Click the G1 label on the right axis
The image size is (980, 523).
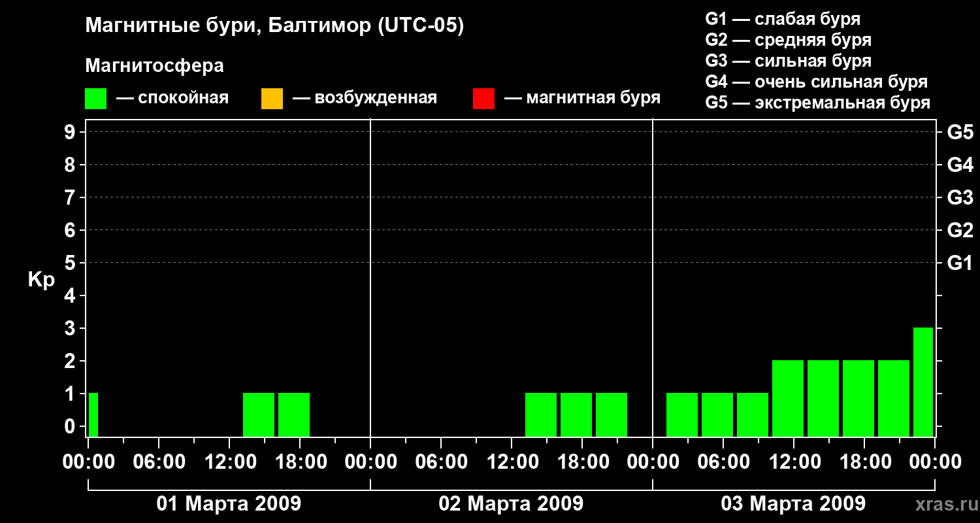tap(960, 263)
